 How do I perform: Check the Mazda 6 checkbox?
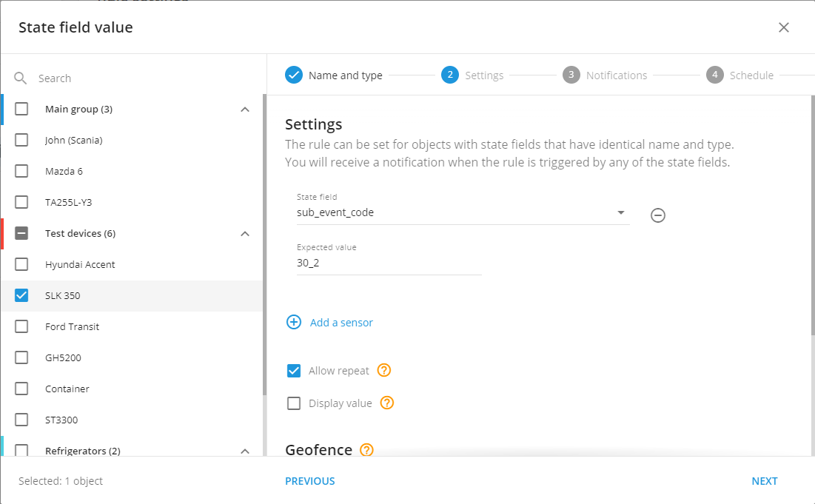pyautogui.click(x=21, y=171)
